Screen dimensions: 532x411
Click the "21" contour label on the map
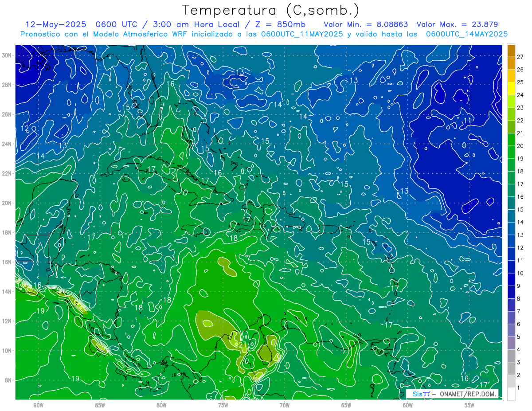click(243, 345)
